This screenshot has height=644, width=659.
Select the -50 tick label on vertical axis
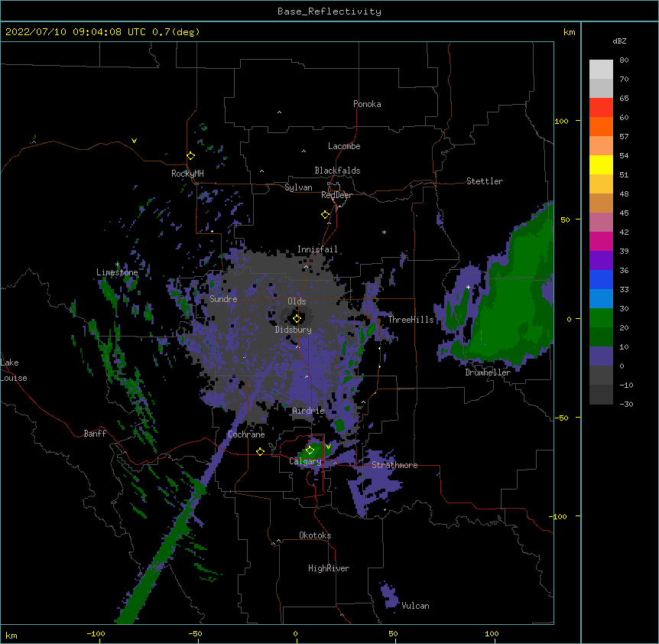[560, 418]
